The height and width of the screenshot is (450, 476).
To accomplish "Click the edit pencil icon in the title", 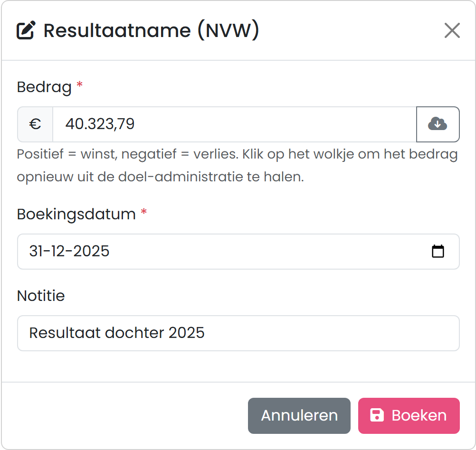I will 26,30.
